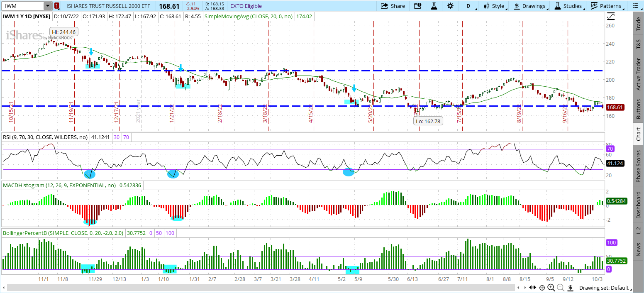Switch to the News side tab
Viewport: 644px width, 293px height.
pos(638,250)
